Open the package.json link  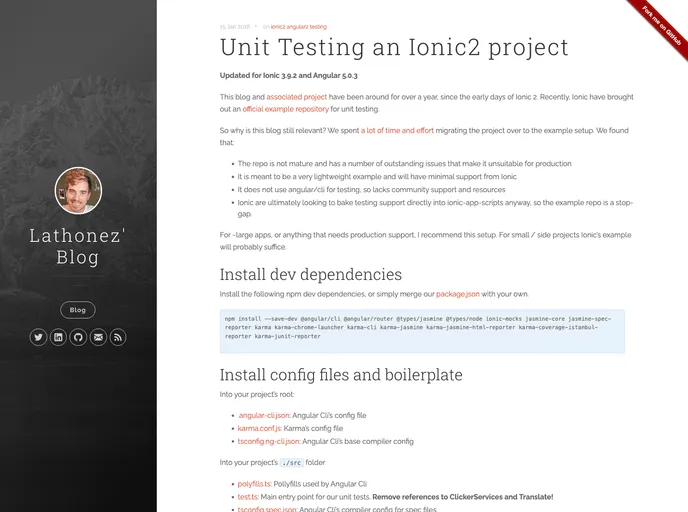pyautogui.click(x=458, y=294)
